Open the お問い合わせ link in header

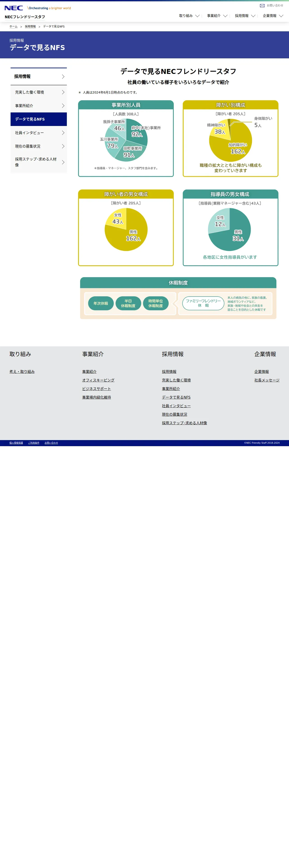tap(275, 5)
